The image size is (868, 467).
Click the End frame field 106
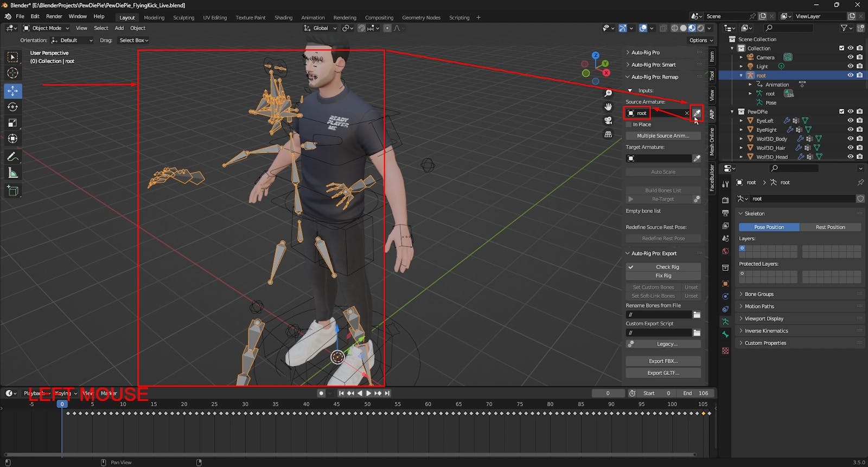tap(696, 393)
